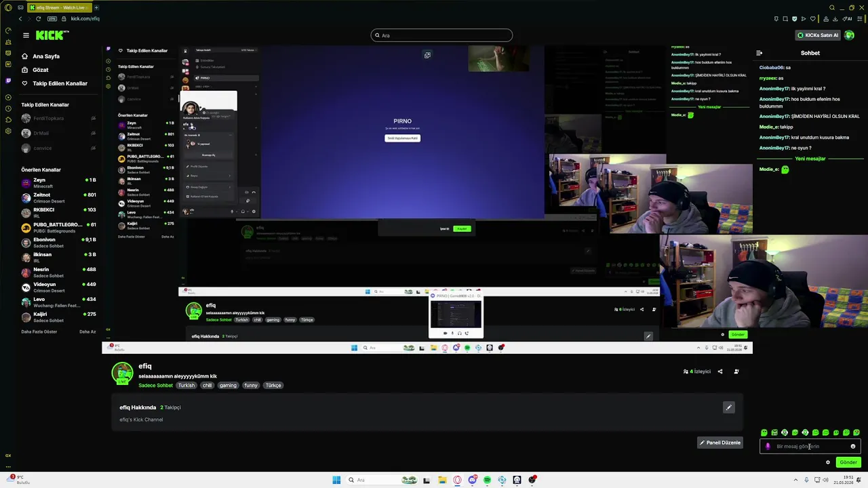Open Nesrin Sadece Sohbet channel
868x488 pixels.
point(58,272)
